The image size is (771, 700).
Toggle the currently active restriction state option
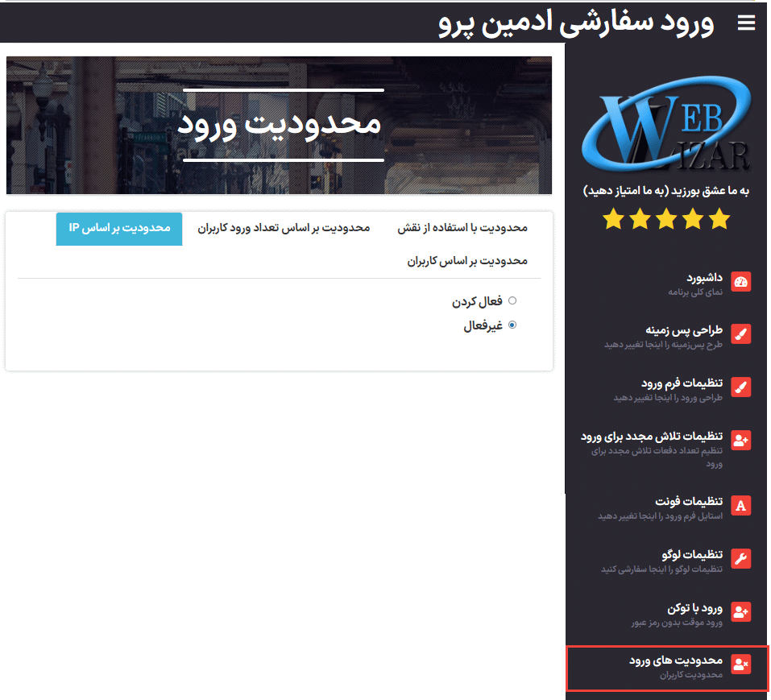(x=513, y=325)
